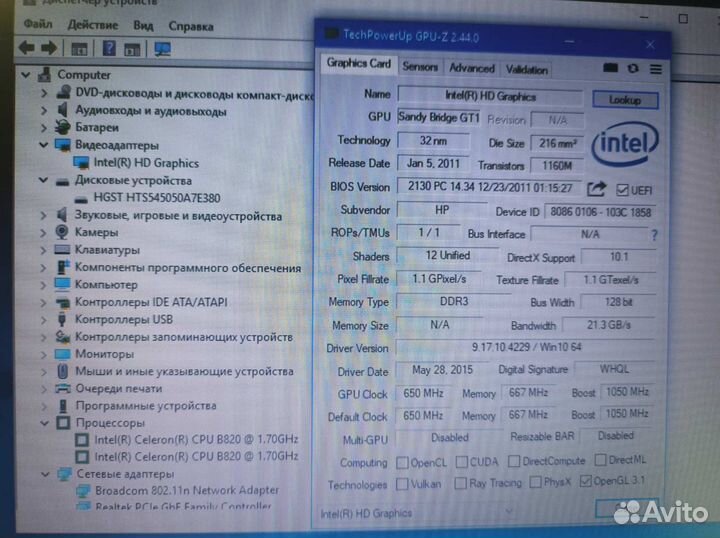Toggle the OpenCL checkbox
720x538 pixels.
pyautogui.click(x=402, y=462)
